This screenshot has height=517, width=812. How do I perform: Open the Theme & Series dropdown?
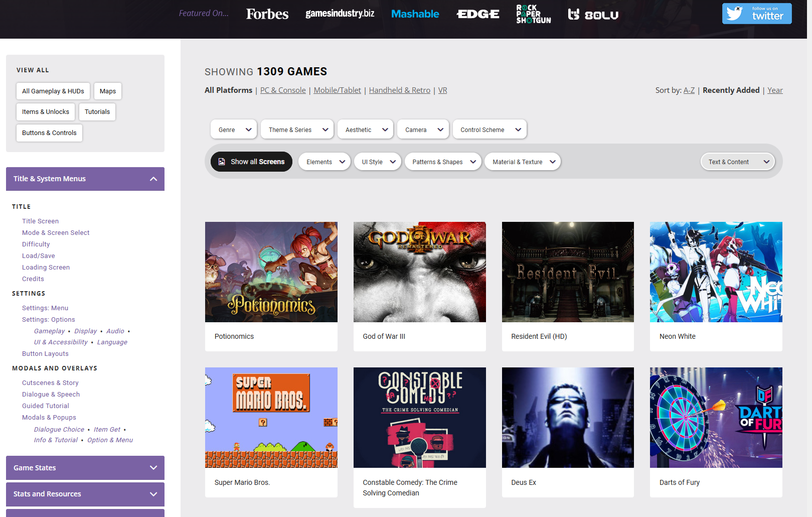tap(297, 130)
